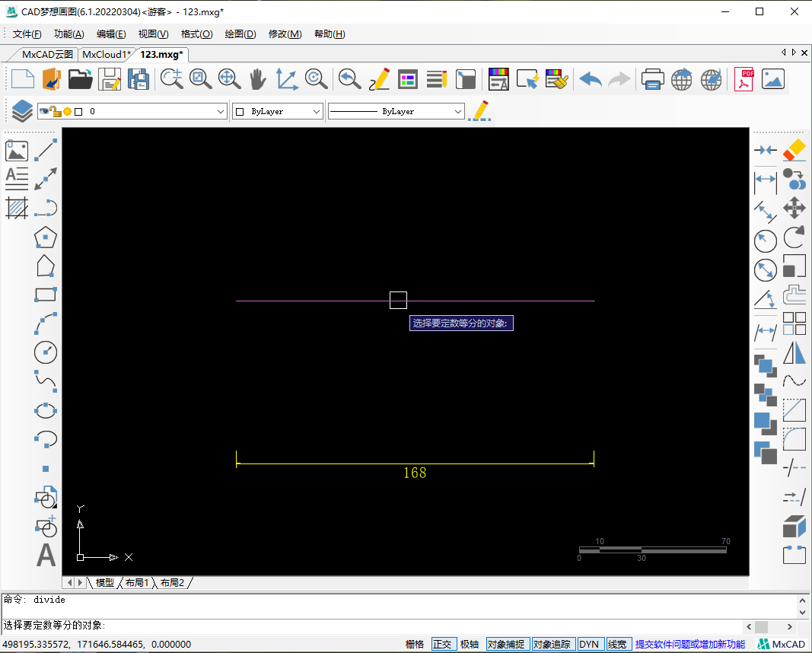The height and width of the screenshot is (653, 812).
Task: Select the Circle drawing tool
Action: click(46, 352)
